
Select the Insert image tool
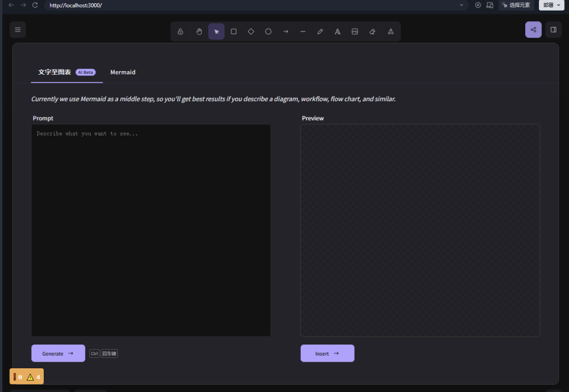355,32
